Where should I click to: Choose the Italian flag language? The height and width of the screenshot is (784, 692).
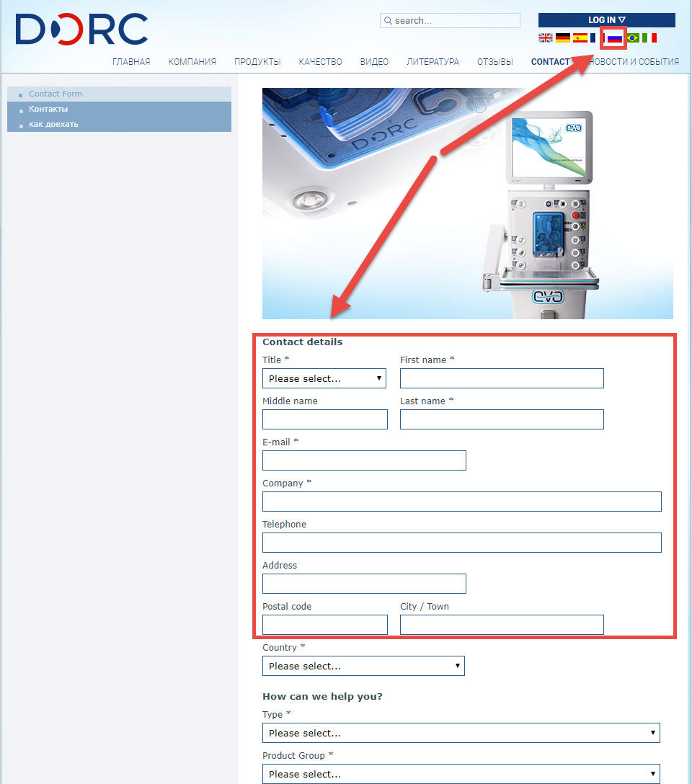pos(649,38)
